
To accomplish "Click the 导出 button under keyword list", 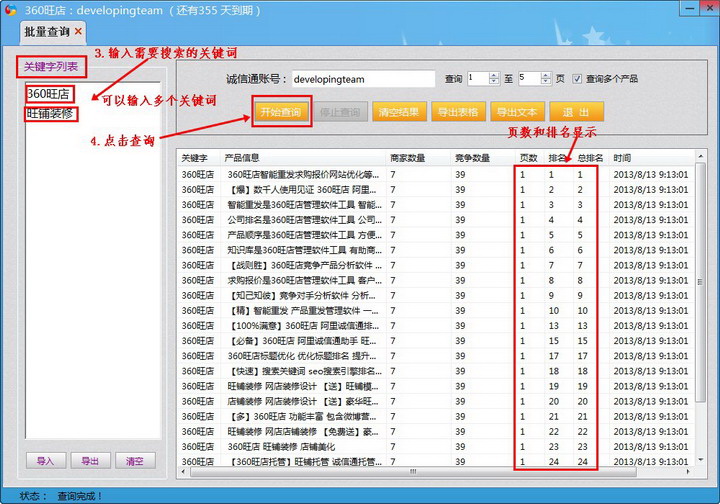I will pyautogui.click(x=90, y=461).
